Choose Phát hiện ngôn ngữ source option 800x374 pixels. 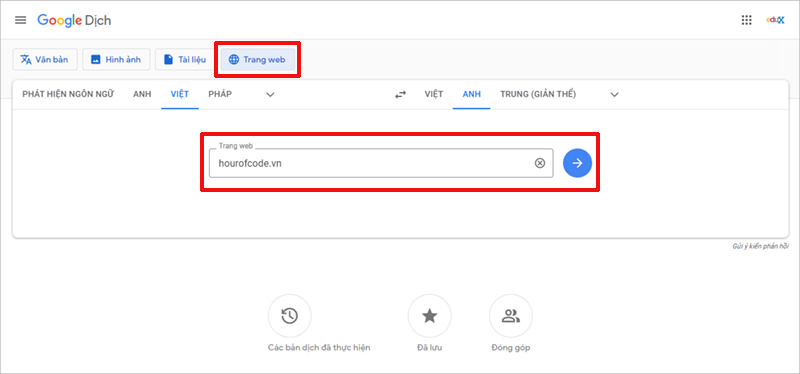tap(68, 94)
